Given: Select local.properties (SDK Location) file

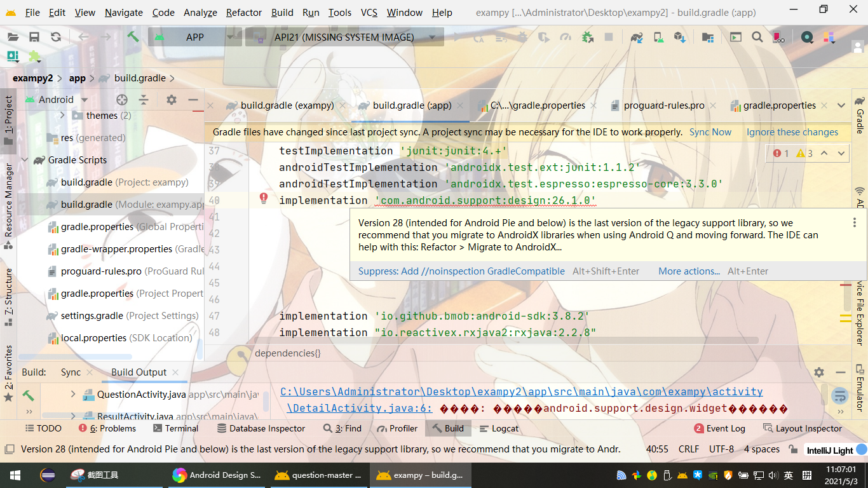Looking at the screenshot, I should 119,338.
